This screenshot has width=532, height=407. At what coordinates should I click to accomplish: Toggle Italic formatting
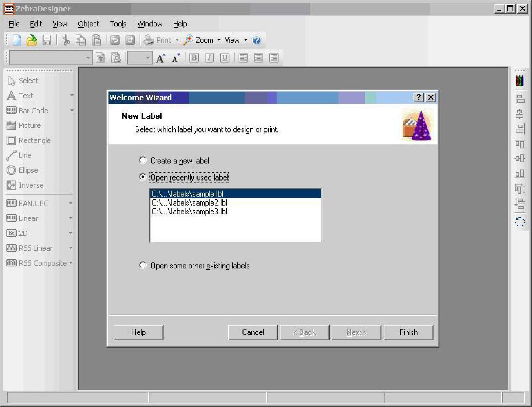pos(209,58)
